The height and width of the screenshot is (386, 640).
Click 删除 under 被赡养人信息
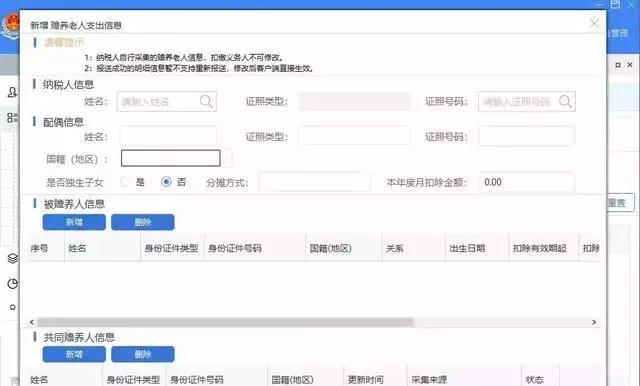pos(142,222)
